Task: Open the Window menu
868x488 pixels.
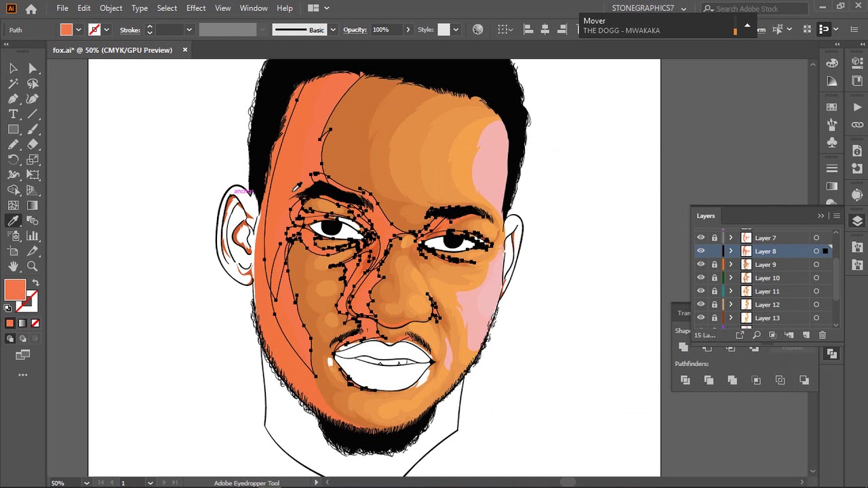Action: point(254,8)
